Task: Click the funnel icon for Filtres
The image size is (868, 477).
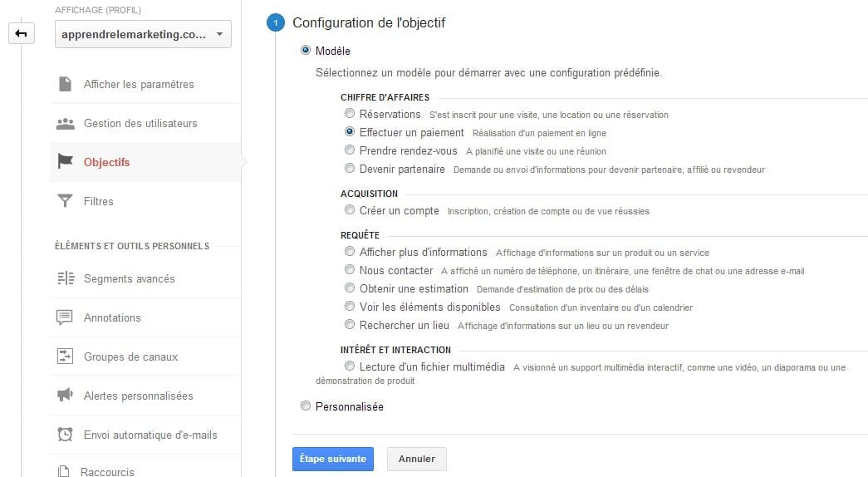Action: click(x=66, y=200)
